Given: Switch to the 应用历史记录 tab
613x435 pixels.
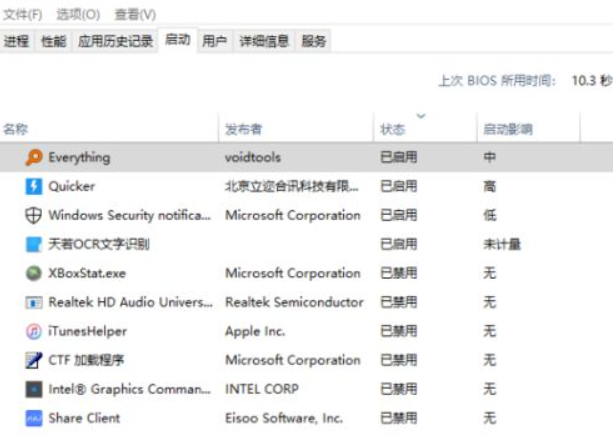Looking at the screenshot, I should 115,41.
